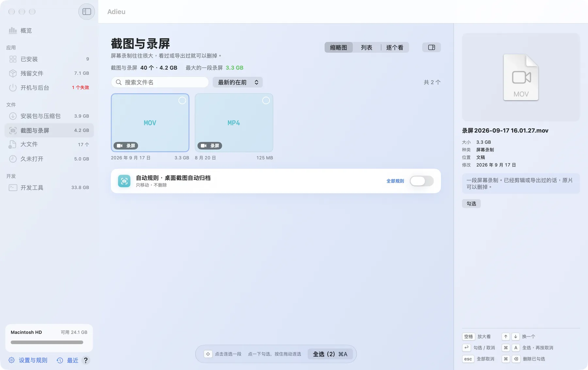Click the Macintosh HD storage usage bar
588x370 pixels.
47,342
